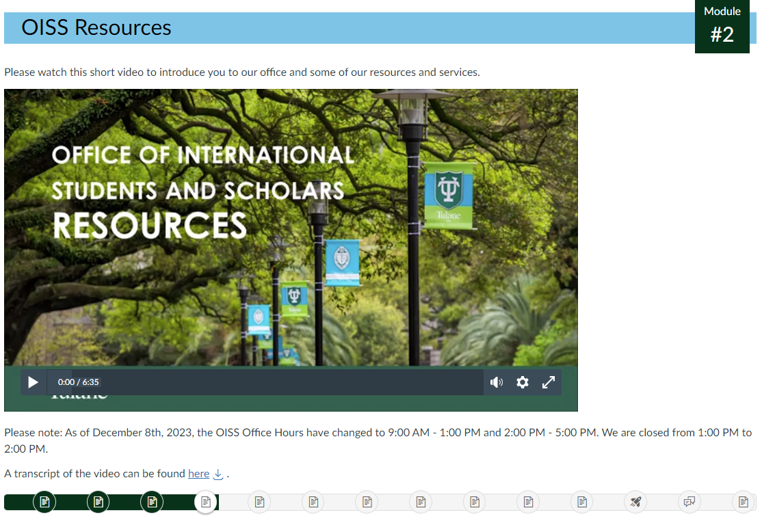Click the third completed document icon

coord(152,501)
